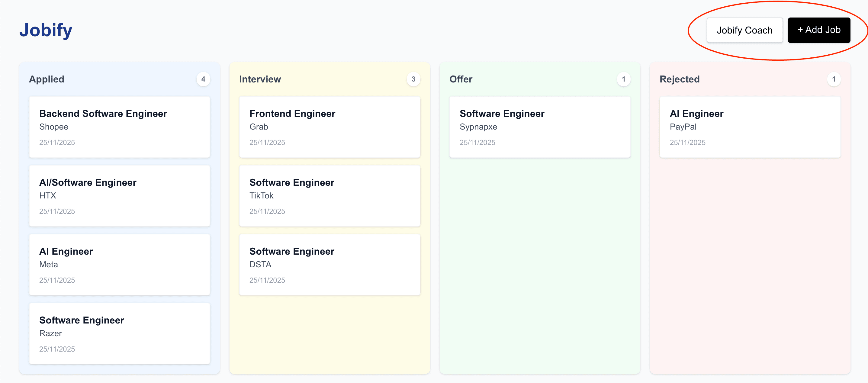Open the Software Engineer Razer card

(x=119, y=334)
